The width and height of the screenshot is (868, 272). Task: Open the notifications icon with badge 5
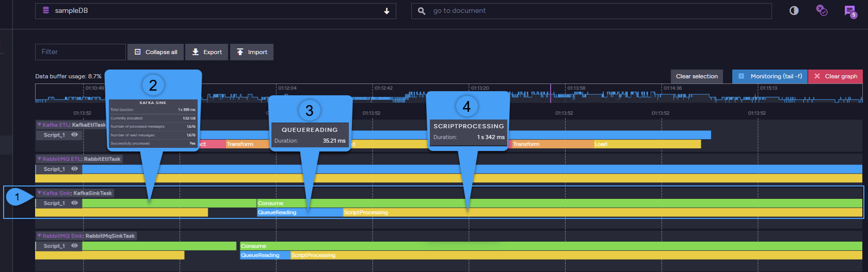click(850, 11)
